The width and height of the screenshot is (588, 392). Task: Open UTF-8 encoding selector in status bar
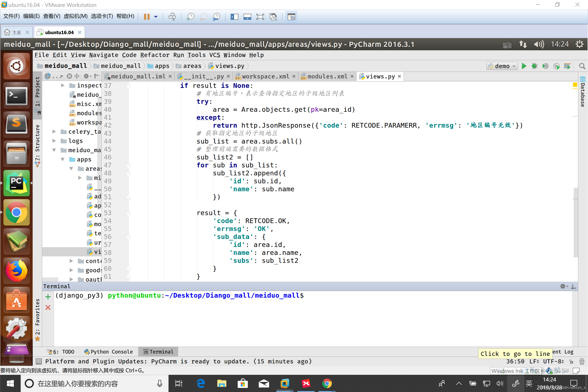point(554,361)
